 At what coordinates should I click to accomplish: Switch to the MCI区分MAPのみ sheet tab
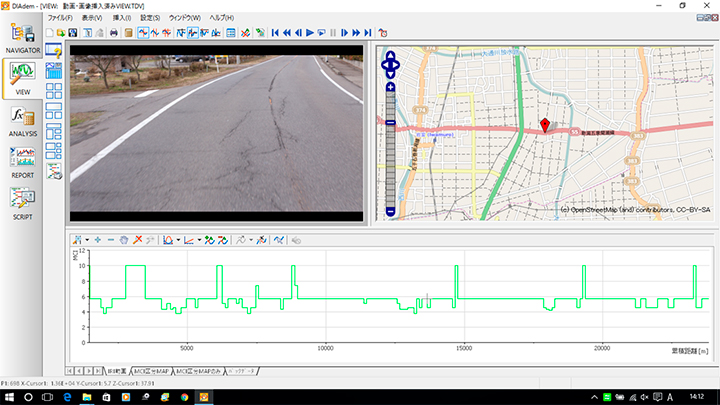198,371
